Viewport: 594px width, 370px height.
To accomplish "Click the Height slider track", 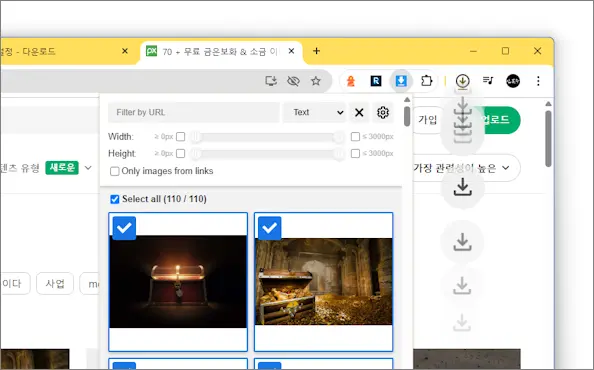I will click(267, 153).
